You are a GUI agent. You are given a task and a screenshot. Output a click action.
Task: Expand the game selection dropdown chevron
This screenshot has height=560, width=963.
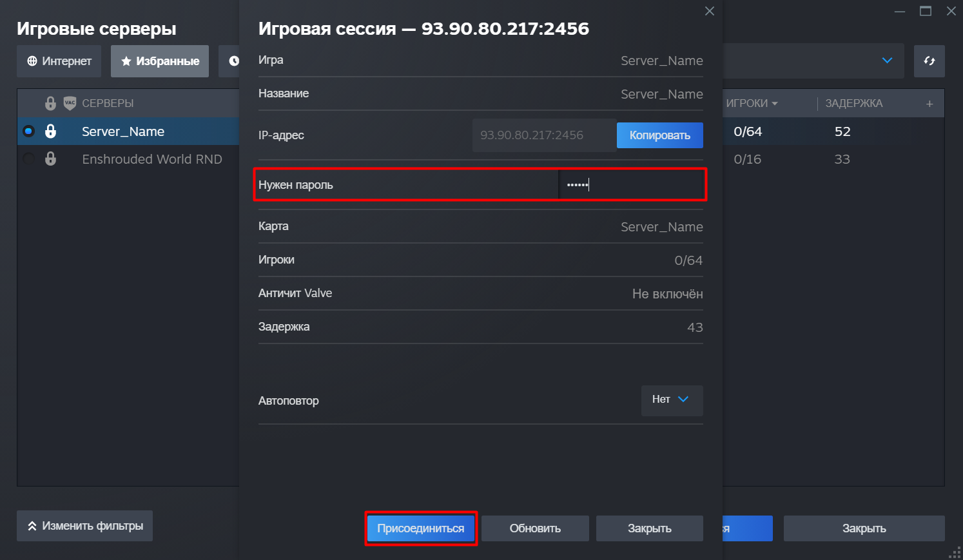click(887, 61)
